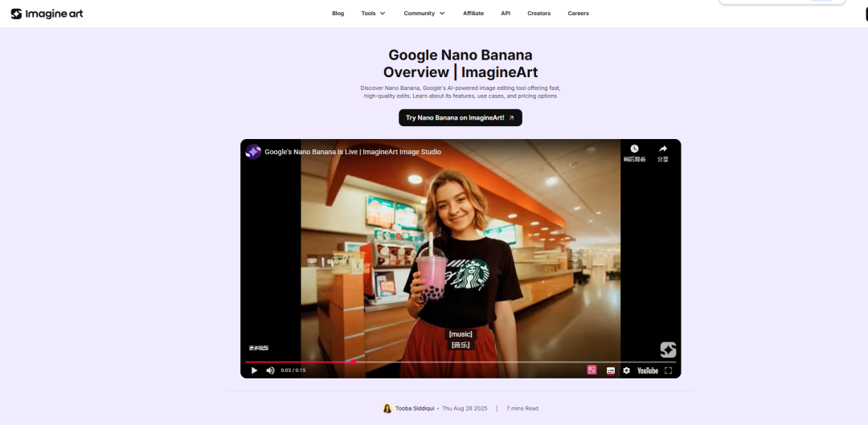Click the video channel avatar icon
Viewport: 868px width, 425px height.
[253, 152]
